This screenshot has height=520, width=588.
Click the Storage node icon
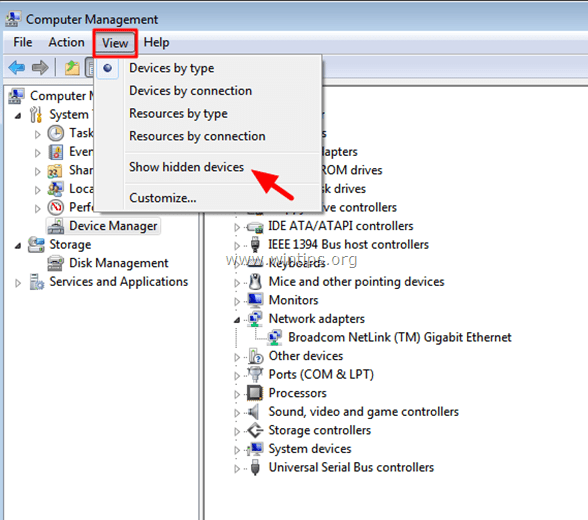click(x=36, y=244)
